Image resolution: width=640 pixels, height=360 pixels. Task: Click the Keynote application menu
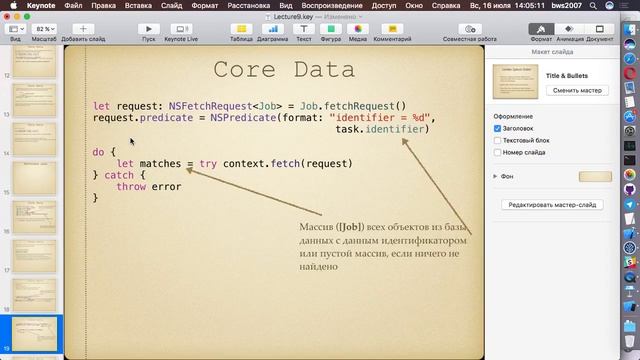tap(41, 6)
